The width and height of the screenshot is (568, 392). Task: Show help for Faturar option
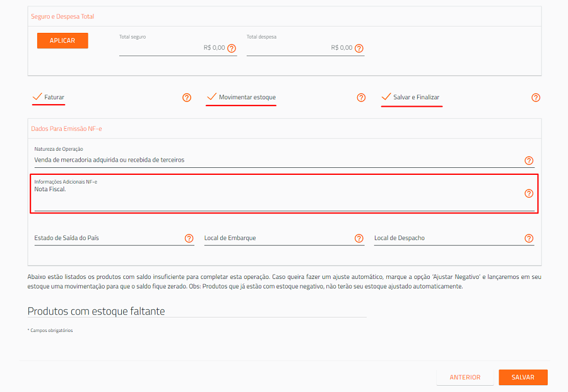[x=187, y=97]
